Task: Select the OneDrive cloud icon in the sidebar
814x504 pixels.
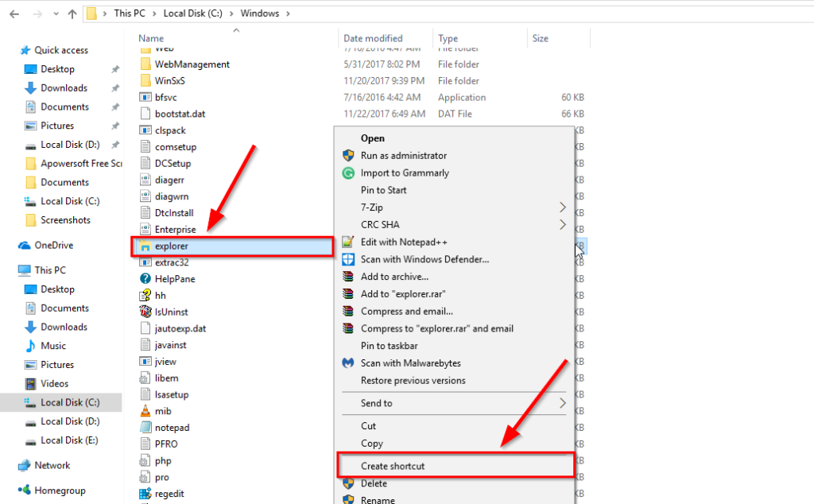Action: click(24, 245)
